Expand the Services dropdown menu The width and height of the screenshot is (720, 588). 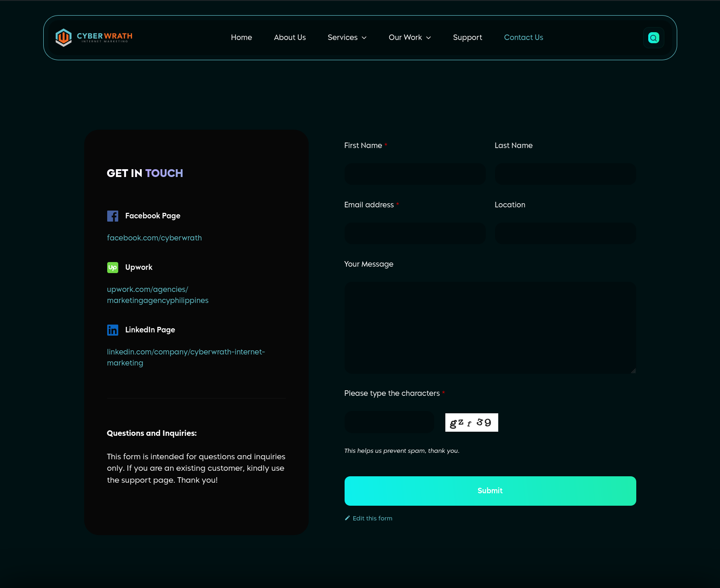click(347, 38)
